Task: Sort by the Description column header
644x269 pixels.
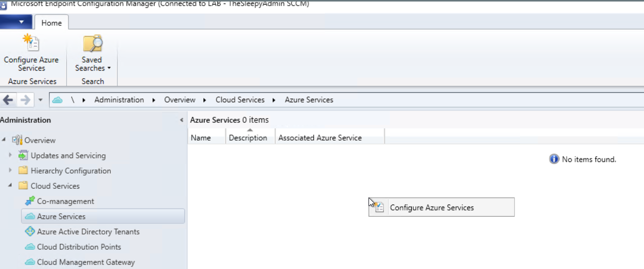Action: tap(248, 138)
